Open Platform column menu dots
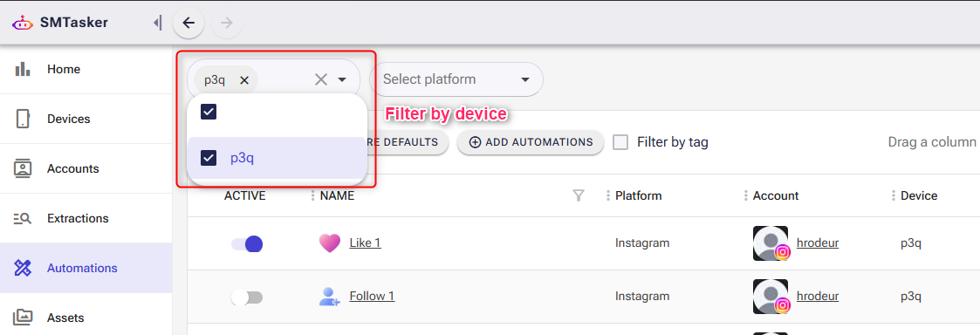Viewport: 980px width, 335px height. pyautogui.click(x=608, y=195)
